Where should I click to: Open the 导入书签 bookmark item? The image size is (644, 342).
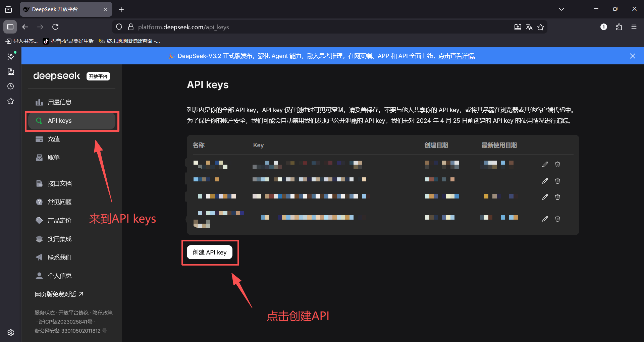tap(22, 41)
